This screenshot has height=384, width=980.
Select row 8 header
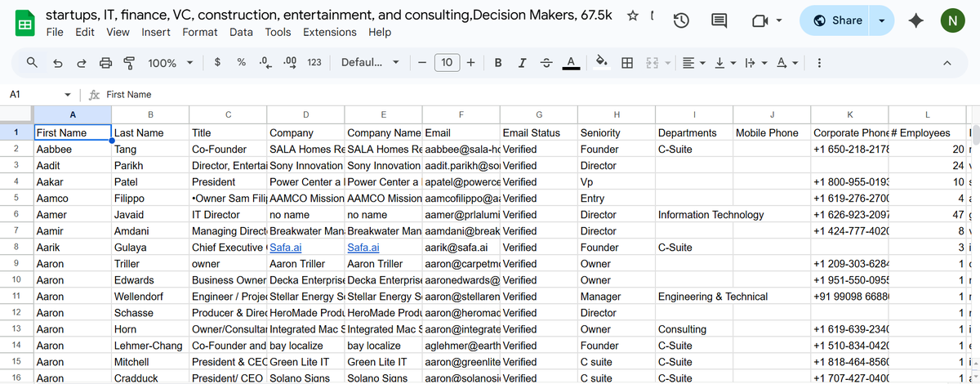tap(16, 248)
